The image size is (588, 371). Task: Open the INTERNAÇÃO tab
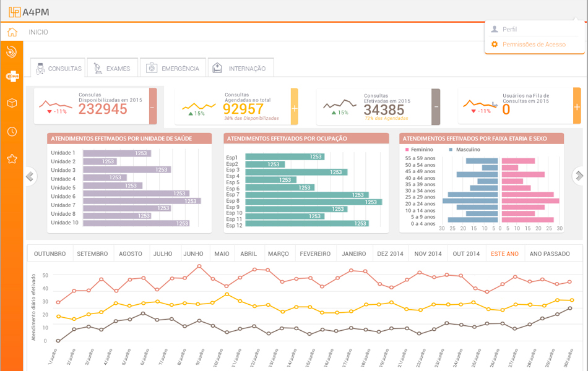pyautogui.click(x=240, y=68)
